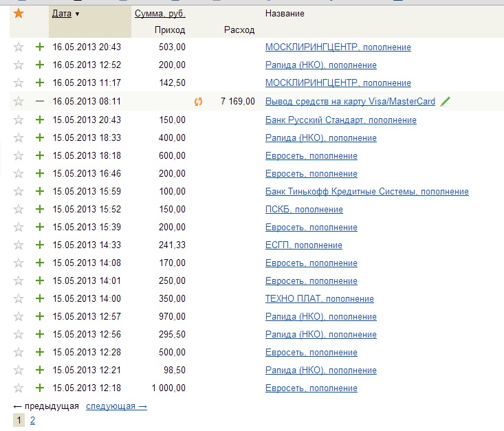Click green plus on 350,00 ТЕХНО ПЛАТ row

39,299
